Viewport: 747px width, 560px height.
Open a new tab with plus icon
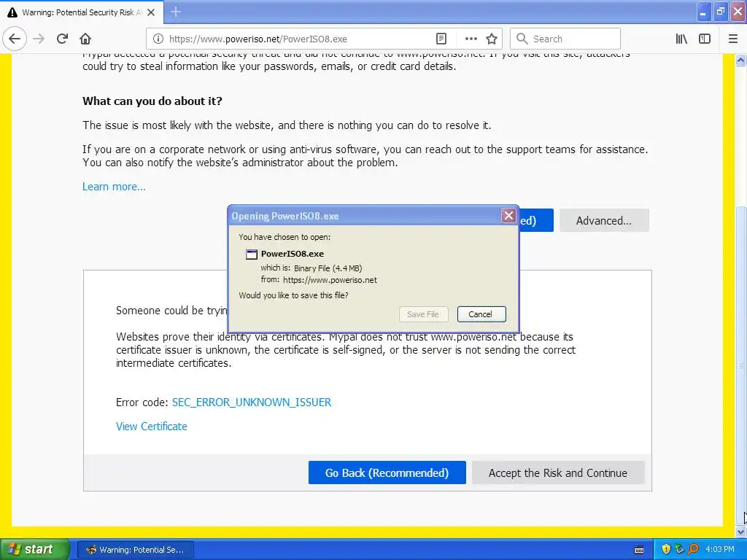(176, 12)
